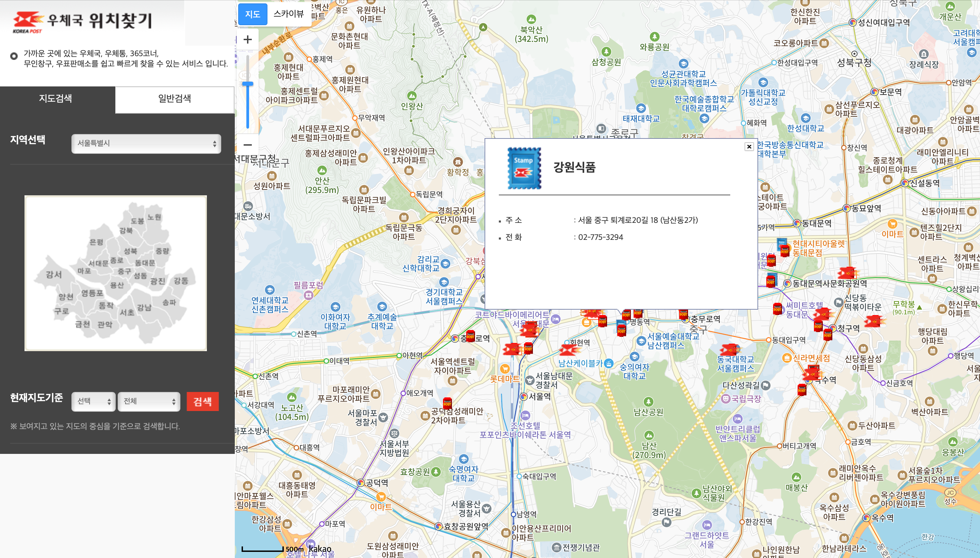
Task: Click 강서 district on Seoul map
Action: (54, 274)
